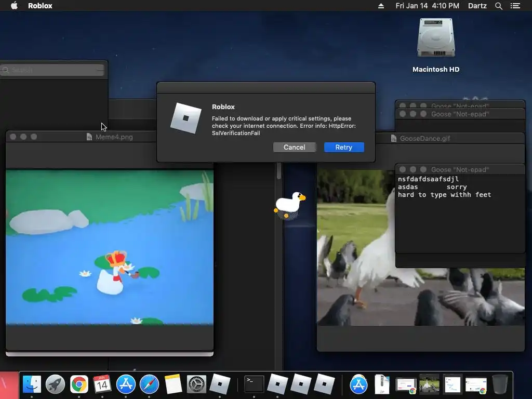Click the GooseDance.gif document proxy icon

pyautogui.click(x=394, y=138)
